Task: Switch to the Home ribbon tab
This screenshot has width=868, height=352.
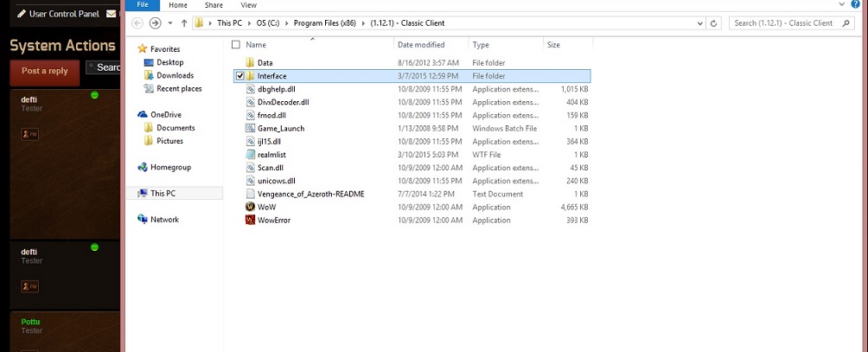Action: click(178, 5)
